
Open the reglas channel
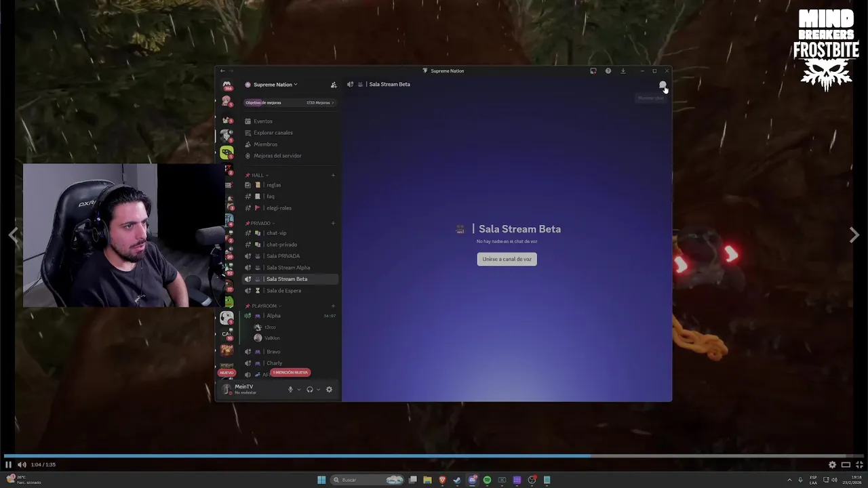tap(290, 185)
